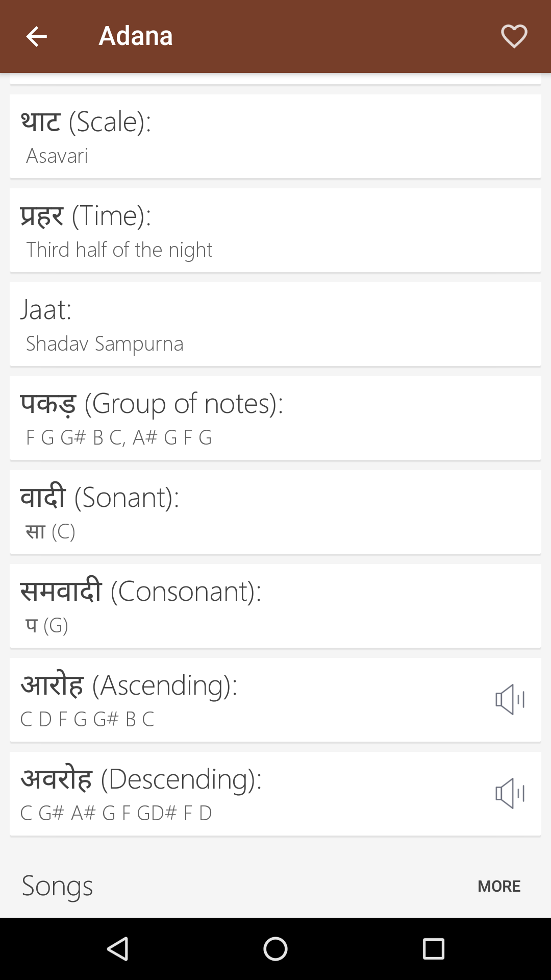This screenshot has width=551, height=980.
Task: Tap the Ascending notes C D F G text
Action: pos(87,719)
